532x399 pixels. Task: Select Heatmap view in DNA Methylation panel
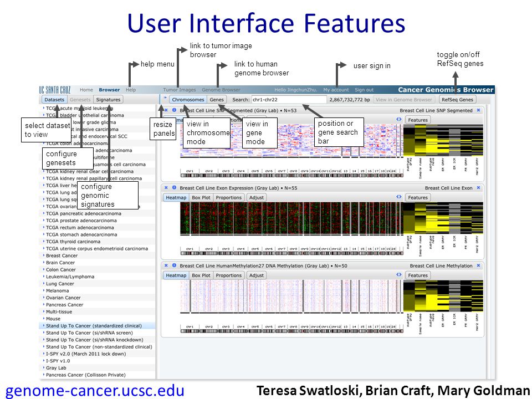[176, 275]
